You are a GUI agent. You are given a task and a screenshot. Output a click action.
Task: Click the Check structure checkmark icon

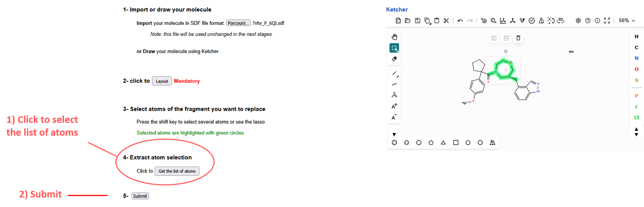click(532, 21)
